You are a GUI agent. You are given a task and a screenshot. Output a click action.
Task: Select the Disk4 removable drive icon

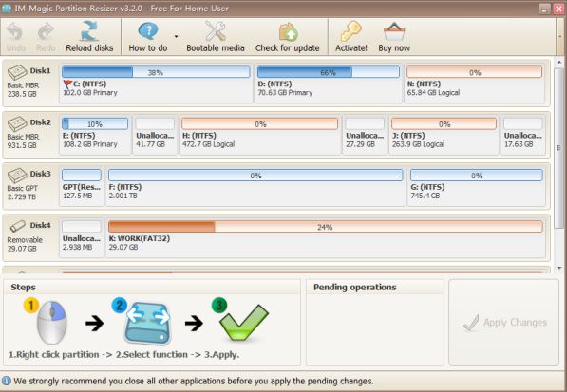[17, 226]
